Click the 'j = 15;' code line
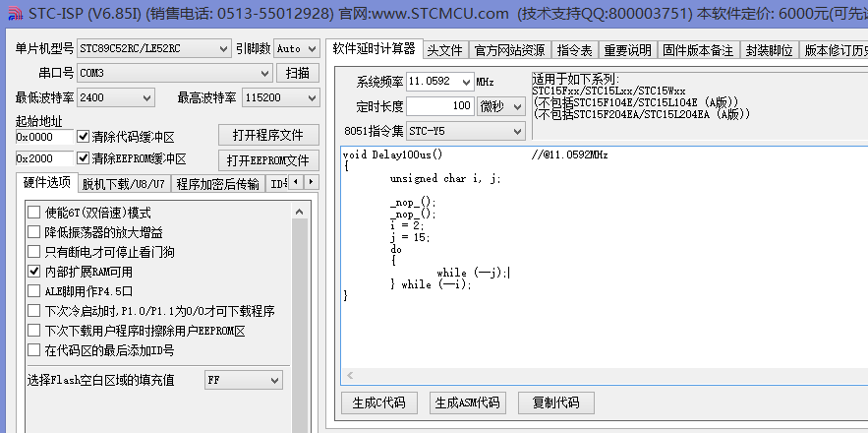868x433 pixels. (410, 237)
